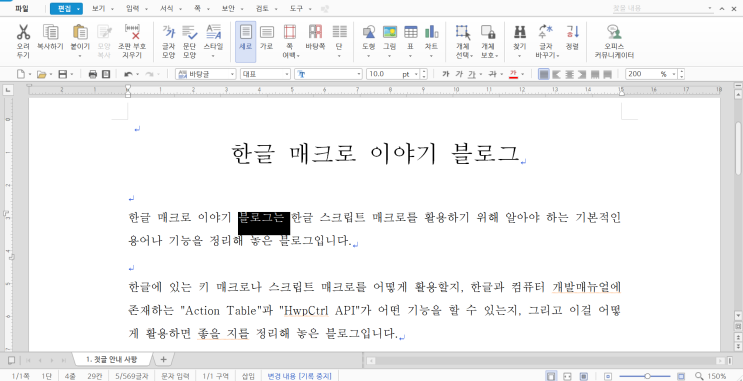Click the 단 columns icon

click(339, 32)
